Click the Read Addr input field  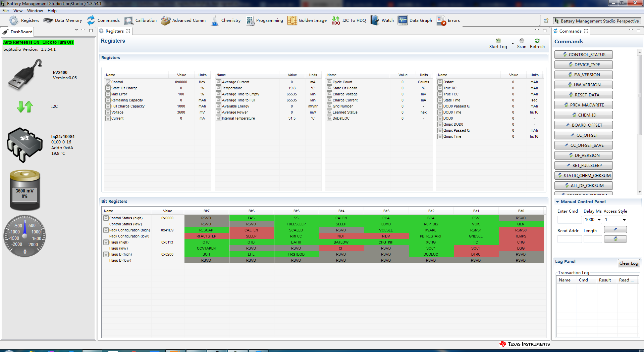click(x=570, y=239)
